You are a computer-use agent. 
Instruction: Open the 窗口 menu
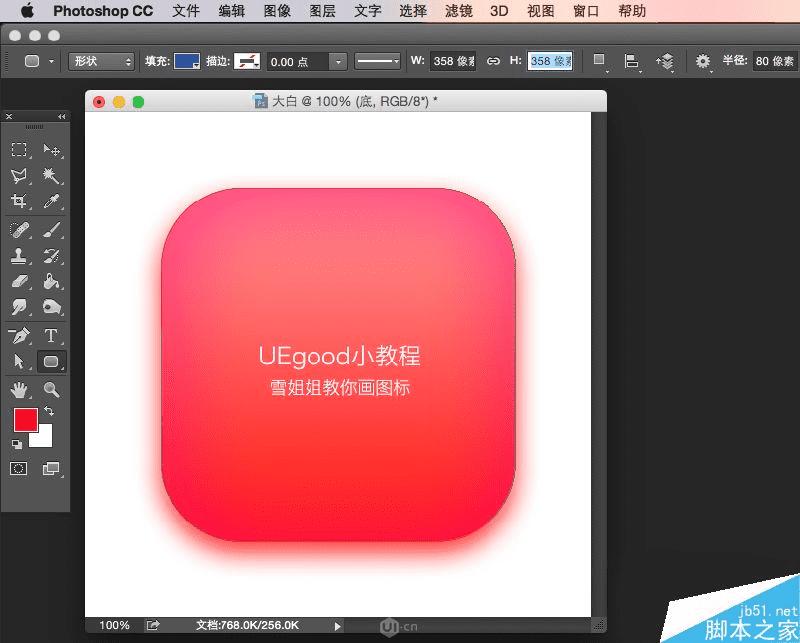586,11
